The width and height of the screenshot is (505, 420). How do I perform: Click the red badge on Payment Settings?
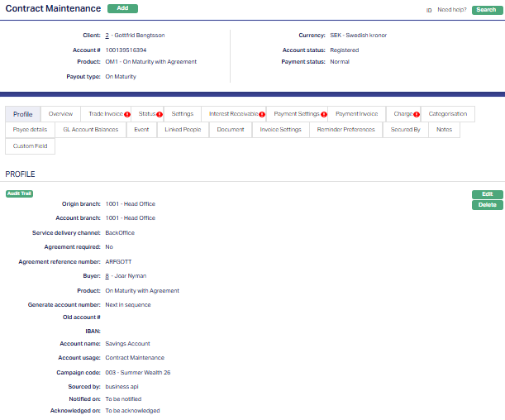pyautogui.click(x=324, y=114)
